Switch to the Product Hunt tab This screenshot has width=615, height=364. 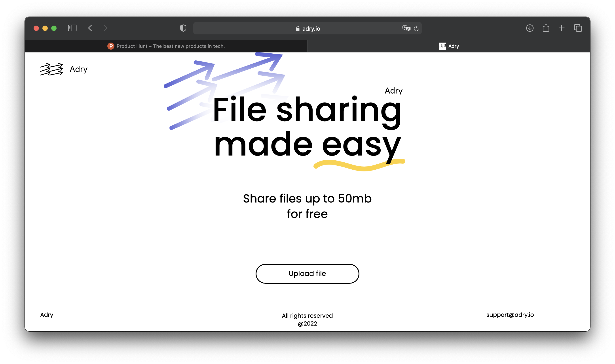click(166, 46)
